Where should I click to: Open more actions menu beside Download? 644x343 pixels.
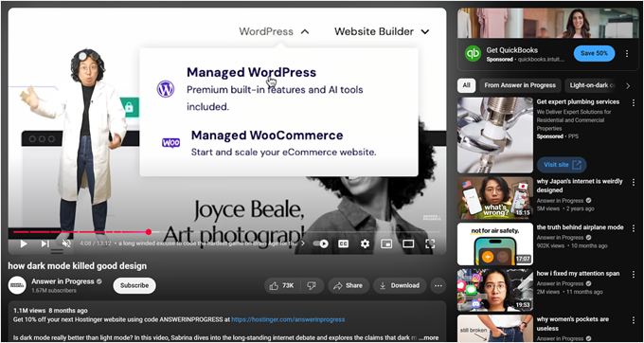pos(438,285)
